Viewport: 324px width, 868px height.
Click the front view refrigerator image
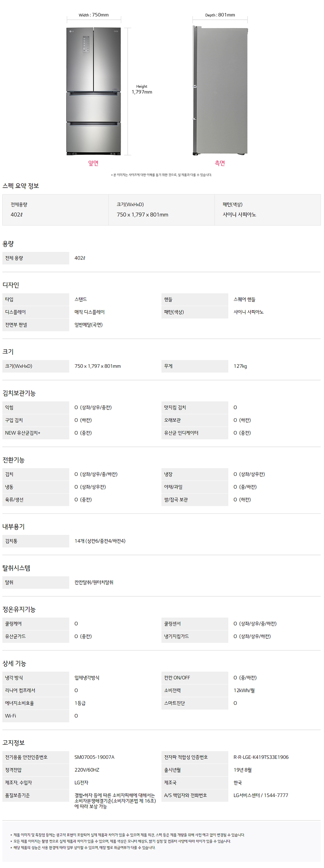pyautogui.click(x=93, y=91)
